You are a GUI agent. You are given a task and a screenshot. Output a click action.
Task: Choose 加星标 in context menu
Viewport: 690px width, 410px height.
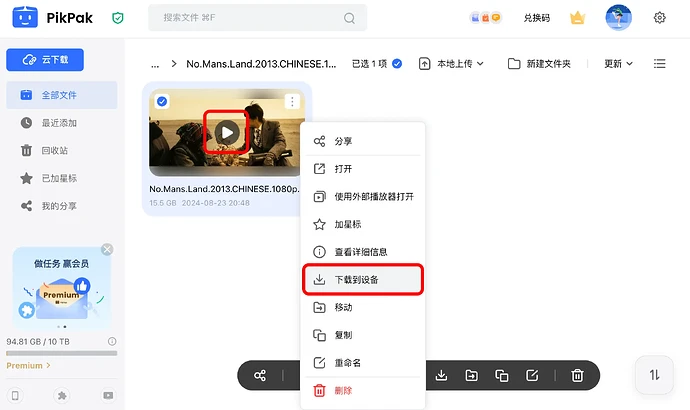click(x=363, y=224)
